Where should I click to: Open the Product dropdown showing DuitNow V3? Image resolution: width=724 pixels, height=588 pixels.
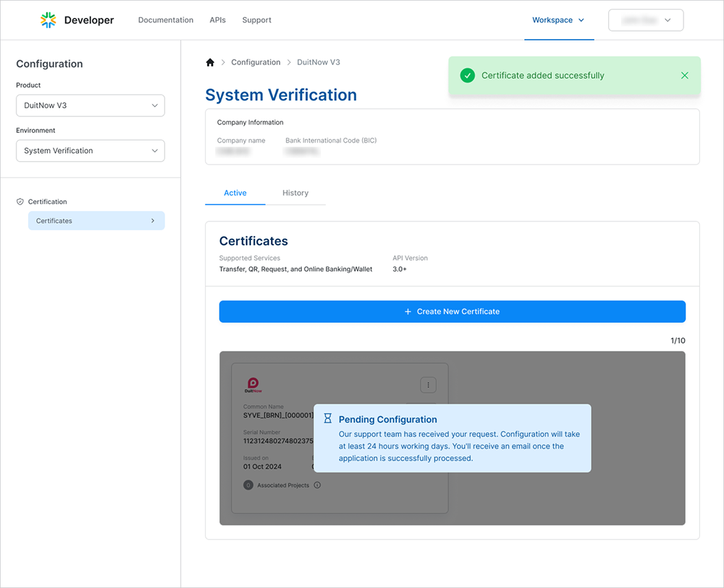(x=90, y=106)
